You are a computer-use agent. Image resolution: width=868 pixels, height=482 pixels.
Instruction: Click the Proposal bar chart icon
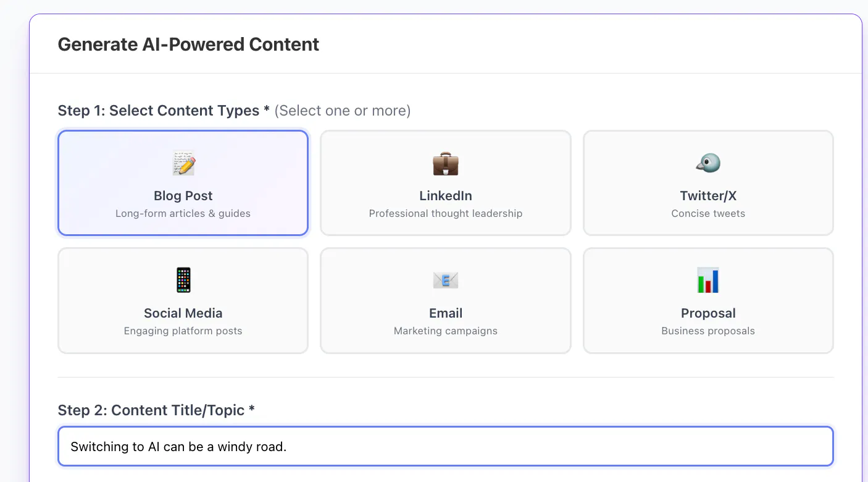coord(708,281)
